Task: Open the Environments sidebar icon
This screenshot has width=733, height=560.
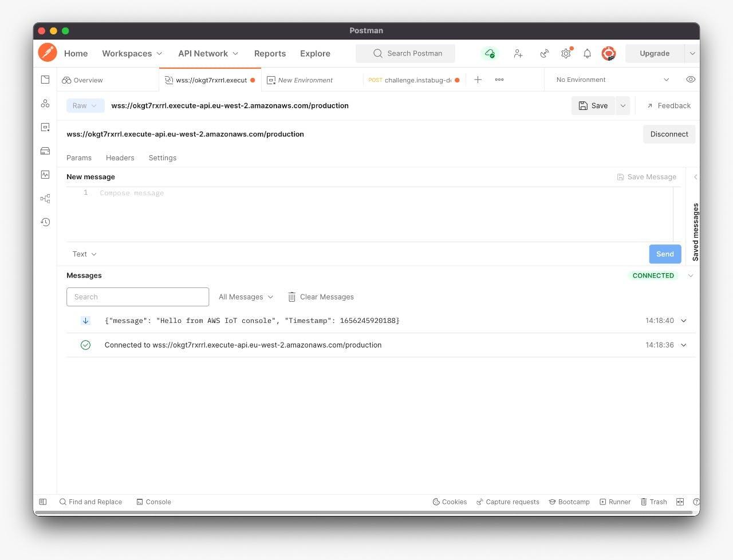Action: [x=45, y=127]
